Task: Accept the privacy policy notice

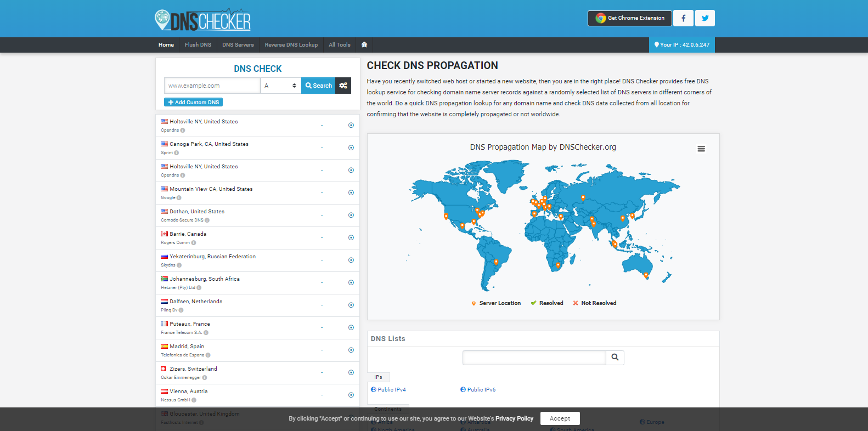Action: point(560,418)
